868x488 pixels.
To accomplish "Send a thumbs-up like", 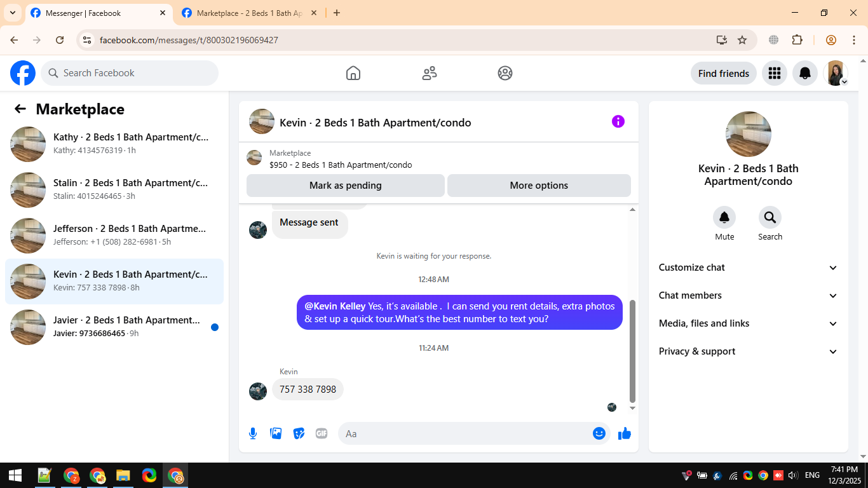I will click(625, 433).
